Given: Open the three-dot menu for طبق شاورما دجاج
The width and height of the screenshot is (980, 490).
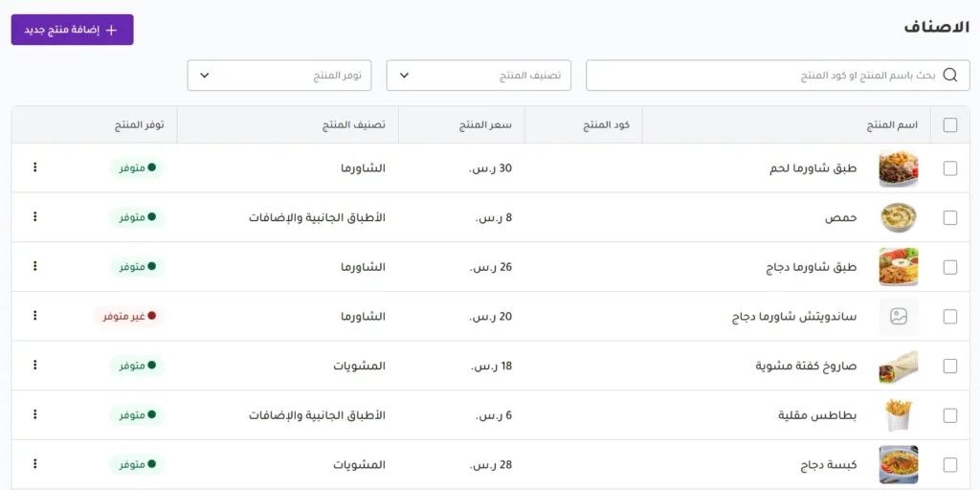Looking at the screenshot, I should tap(35, 266).
